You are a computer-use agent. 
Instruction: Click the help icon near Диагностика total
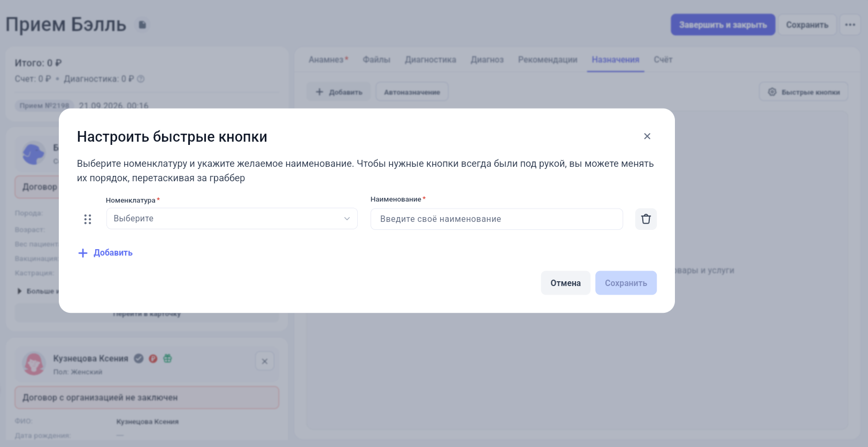click(141, 79)
